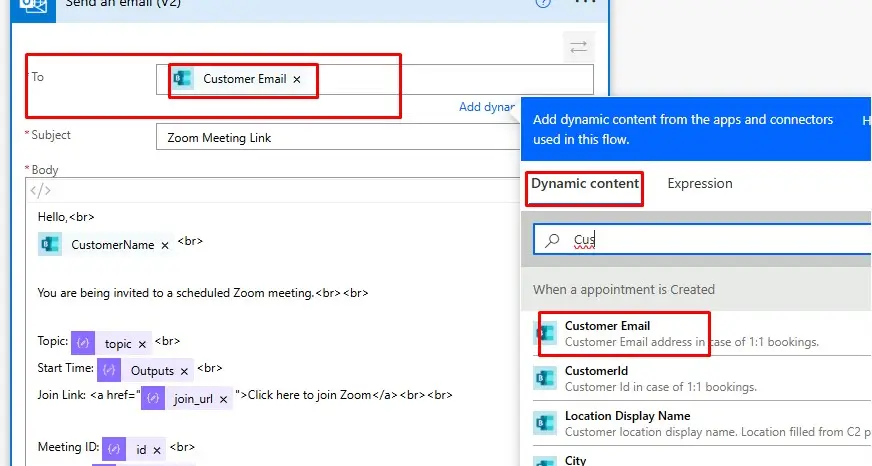Screen dimensions: 872x466
Task: Click the Outlook connector icon in the action header
Action: [33, 5]
